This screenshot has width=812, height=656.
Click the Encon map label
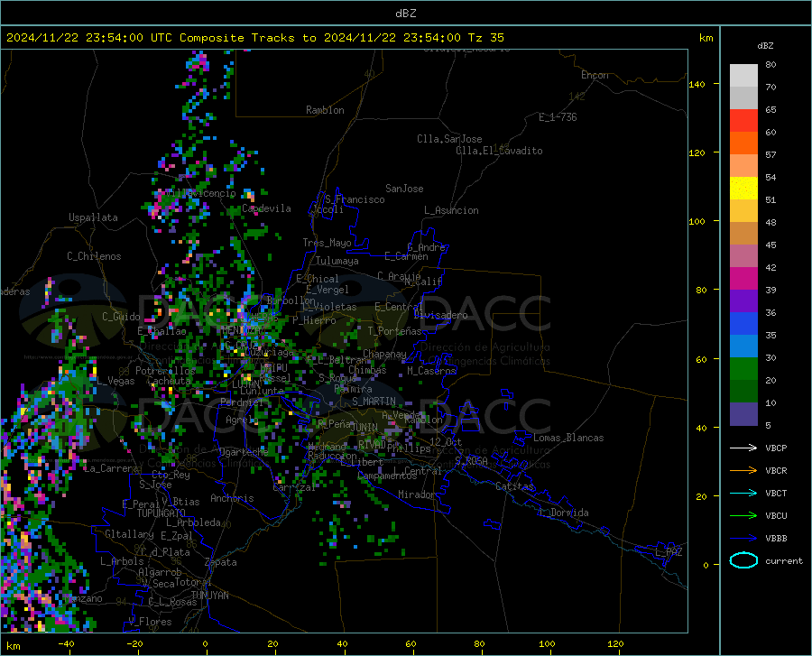click(595, 75)
